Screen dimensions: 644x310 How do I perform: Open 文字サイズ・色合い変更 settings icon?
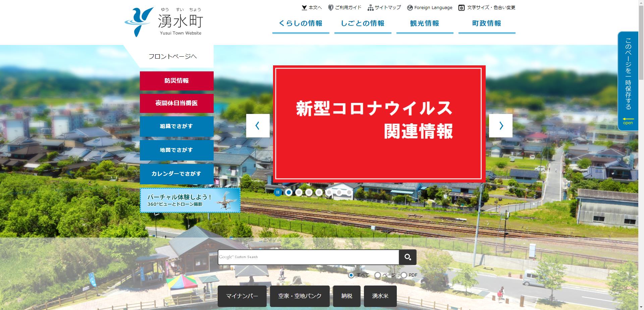(462, 7)
